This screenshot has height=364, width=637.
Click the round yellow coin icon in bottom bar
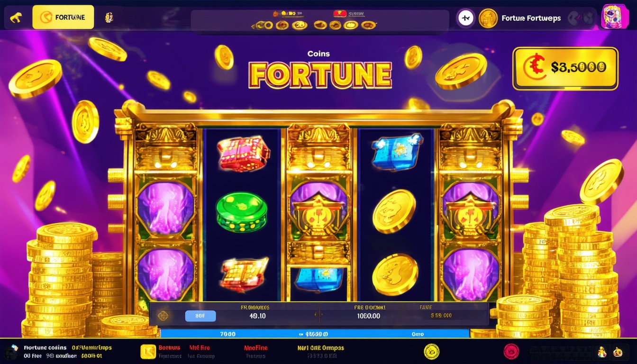coord(431,351)
